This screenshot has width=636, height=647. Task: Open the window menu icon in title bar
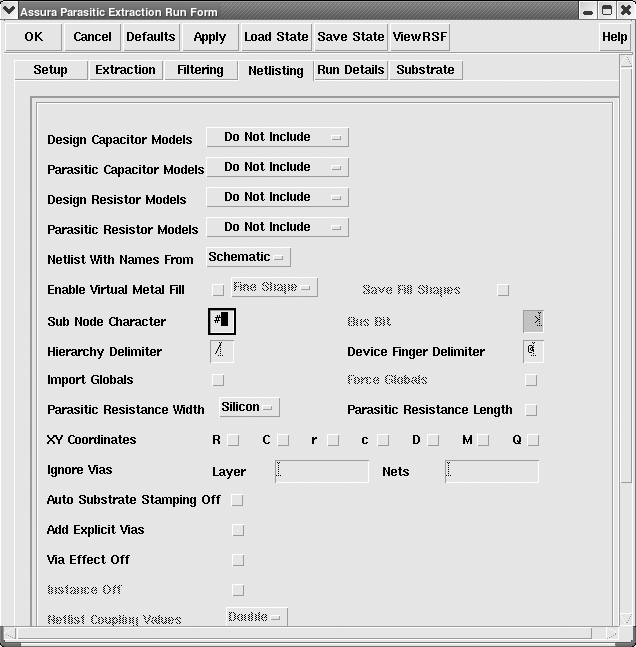9,10
